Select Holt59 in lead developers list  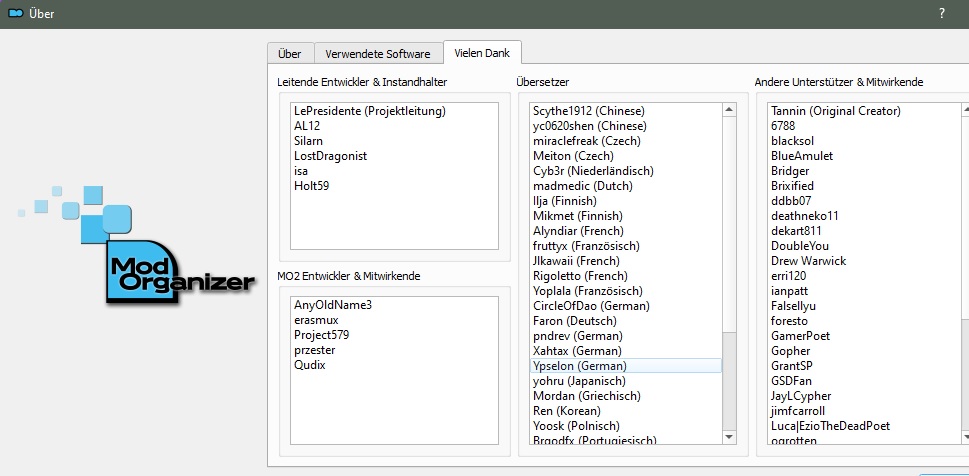[x=311, y=186]
